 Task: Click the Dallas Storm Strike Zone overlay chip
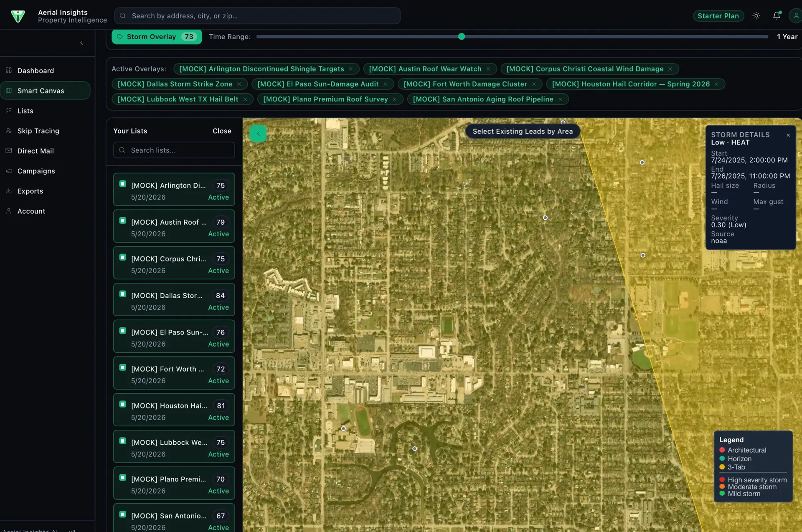pos(180,84)
